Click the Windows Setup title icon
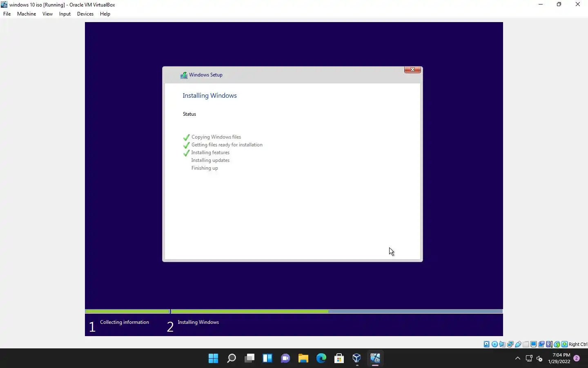This screenshot has width=588, height=368. [184, 75]
